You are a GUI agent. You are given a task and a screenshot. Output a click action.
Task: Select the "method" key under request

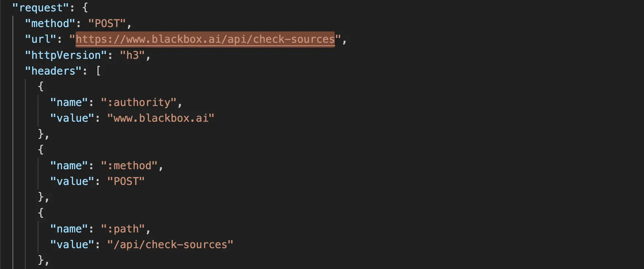coord(50,23)
